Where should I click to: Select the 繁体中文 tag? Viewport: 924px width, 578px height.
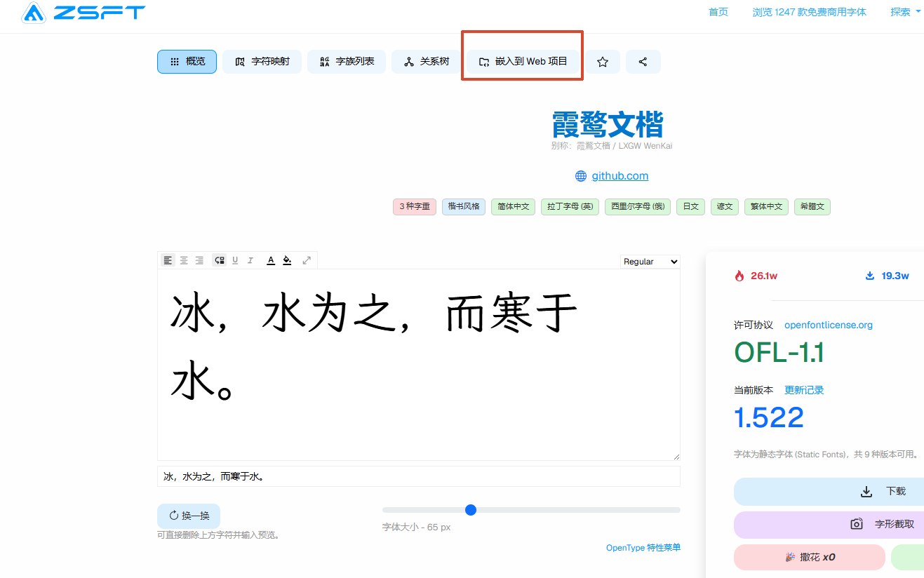point(766,207)
